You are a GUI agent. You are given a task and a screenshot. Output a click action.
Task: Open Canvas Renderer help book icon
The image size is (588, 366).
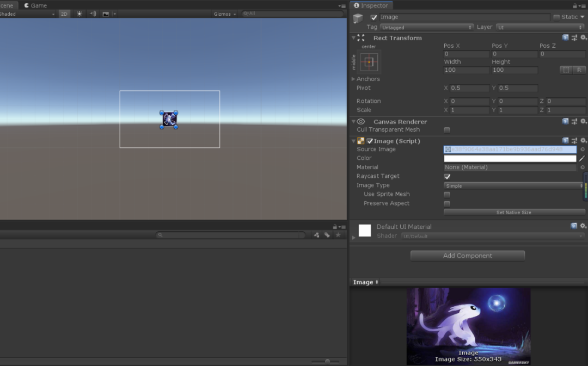click(565, 121)
